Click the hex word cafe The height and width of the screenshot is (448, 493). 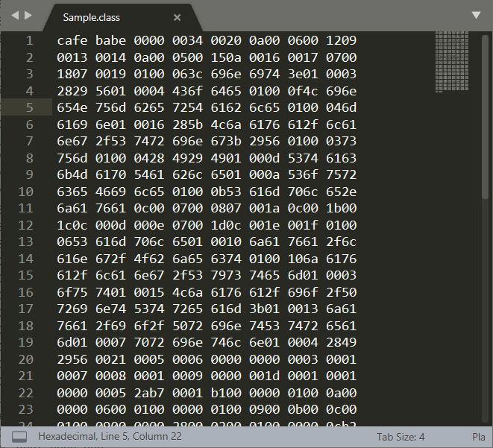(x=72, y=40)
